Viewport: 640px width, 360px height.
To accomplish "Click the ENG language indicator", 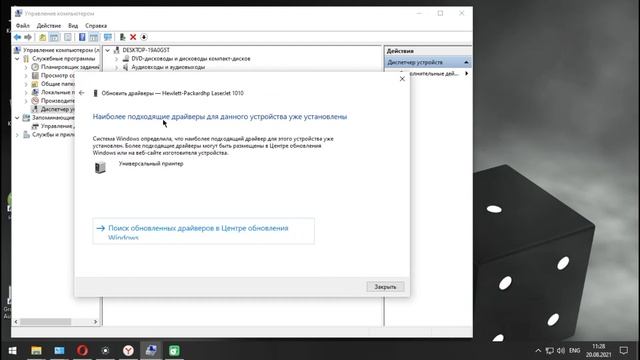I will click(575, 351).
